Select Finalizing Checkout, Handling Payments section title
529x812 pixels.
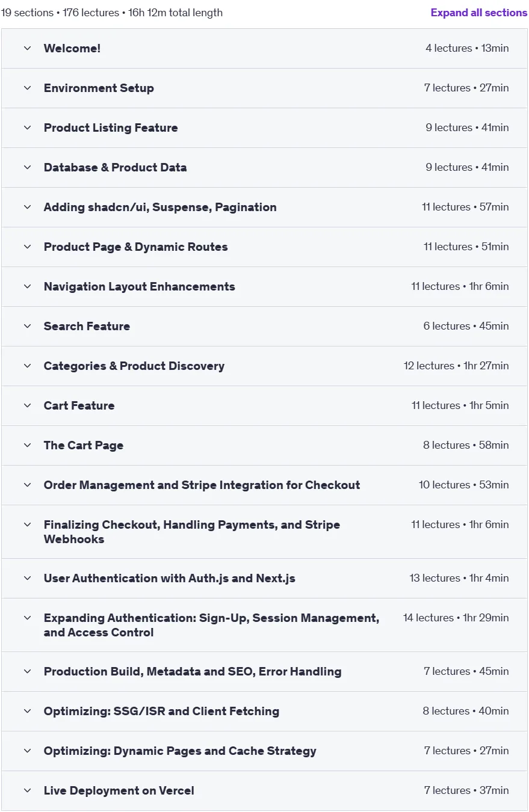(x=192, y=532)
